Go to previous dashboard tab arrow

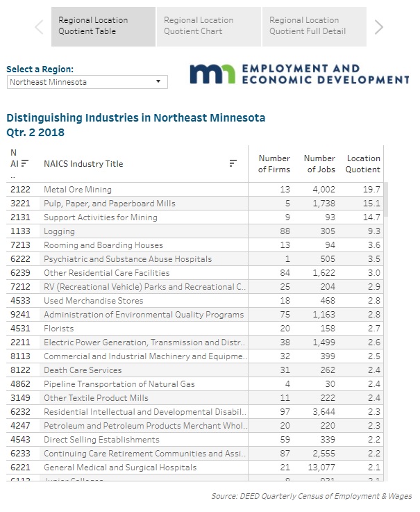coord(39,27)
